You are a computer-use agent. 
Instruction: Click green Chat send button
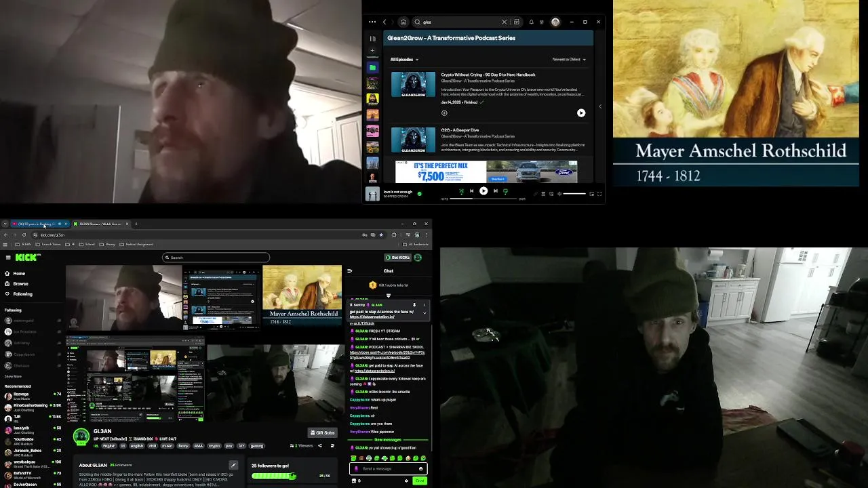(420, 481)
